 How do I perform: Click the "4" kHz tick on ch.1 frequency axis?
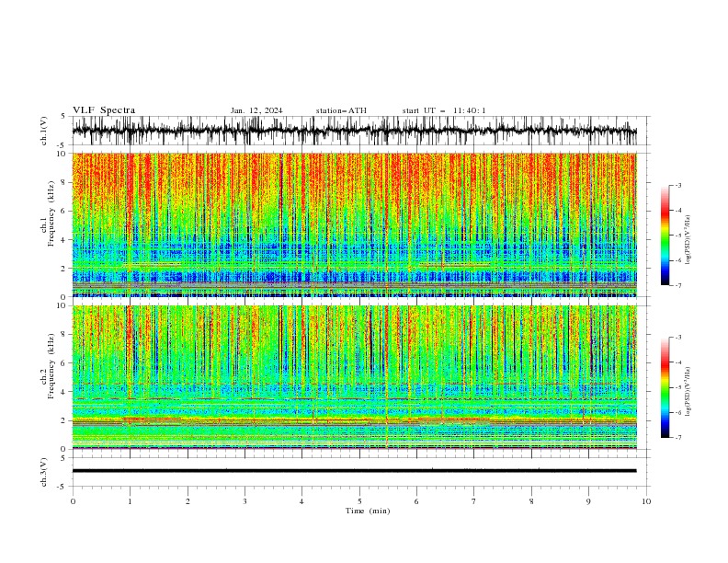point(64,240)
